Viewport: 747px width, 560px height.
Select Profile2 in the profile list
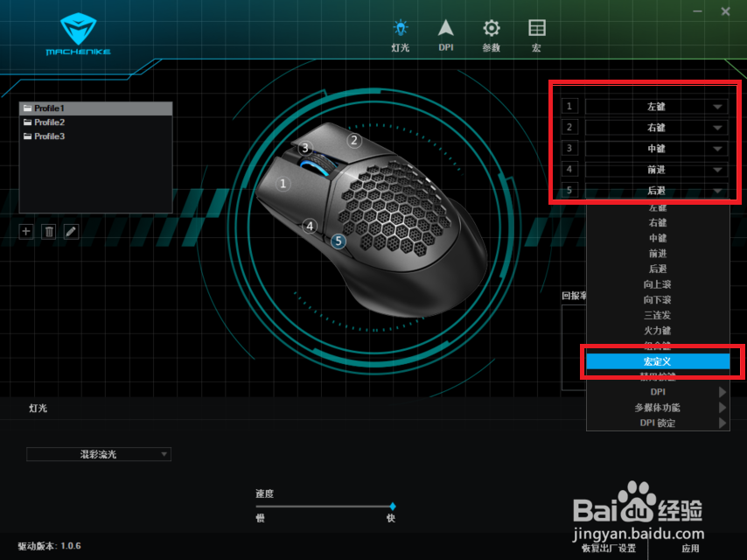click(95, 122)
